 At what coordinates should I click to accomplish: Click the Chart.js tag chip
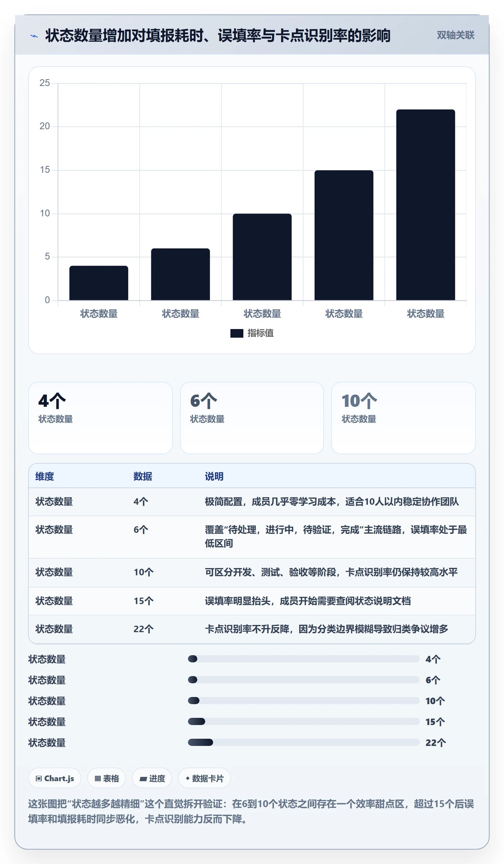[55, 778]
